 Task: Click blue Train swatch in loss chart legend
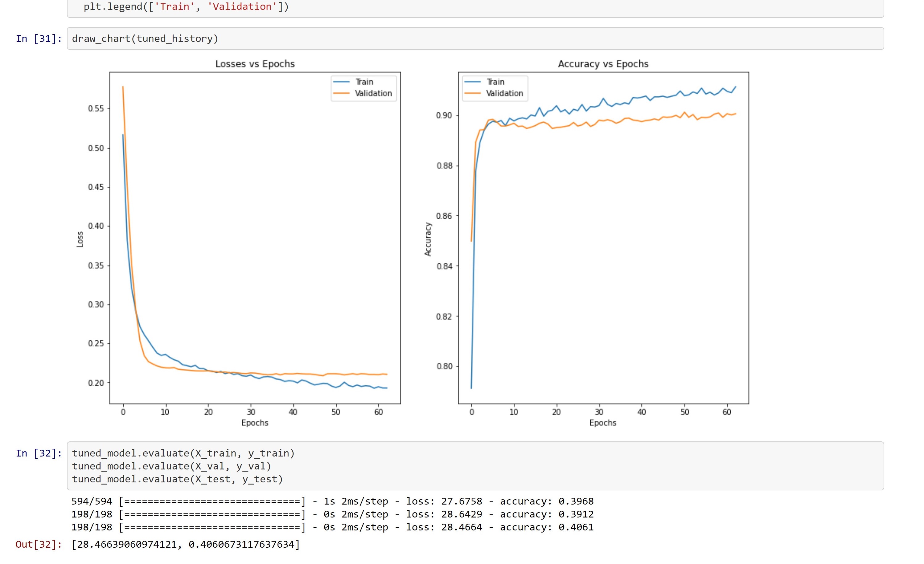click(x=341, y=82)
